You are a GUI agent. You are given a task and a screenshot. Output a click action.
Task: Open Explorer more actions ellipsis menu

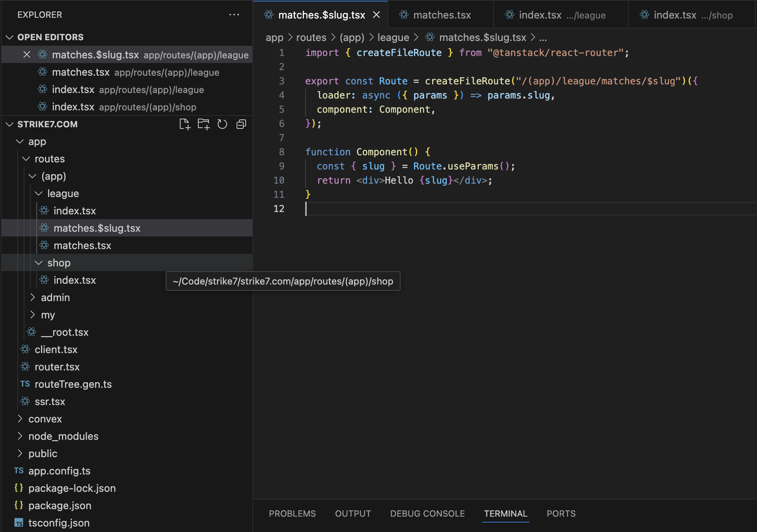(234, 15)
